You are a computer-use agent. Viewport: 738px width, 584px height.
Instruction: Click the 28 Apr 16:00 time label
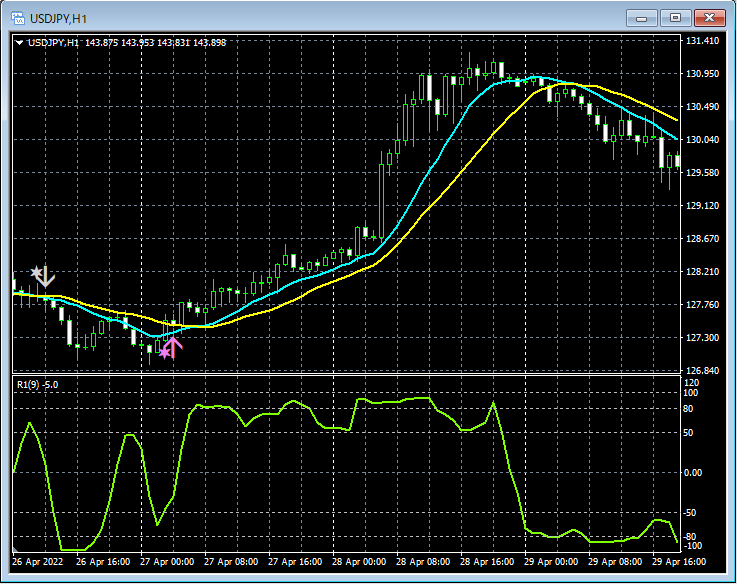487,562
